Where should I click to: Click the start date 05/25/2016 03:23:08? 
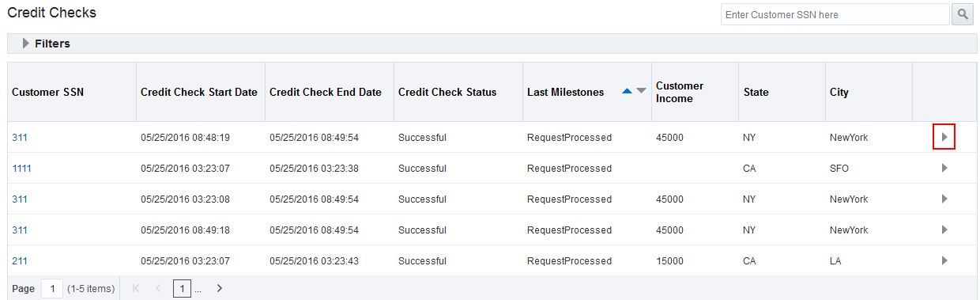(185, 199)
